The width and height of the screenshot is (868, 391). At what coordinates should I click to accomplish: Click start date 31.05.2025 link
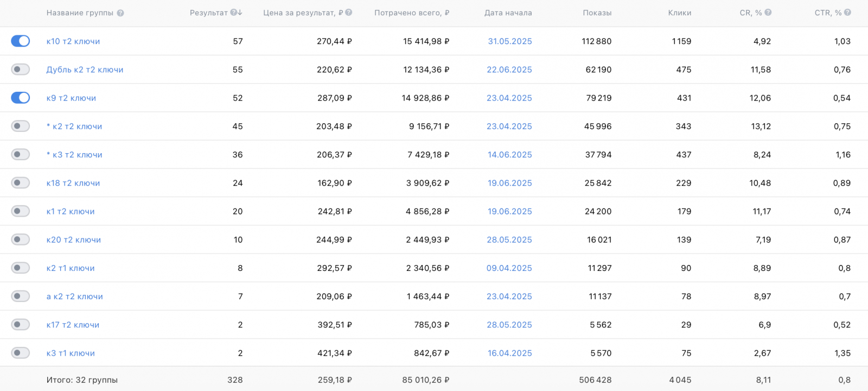click(509, 41)
